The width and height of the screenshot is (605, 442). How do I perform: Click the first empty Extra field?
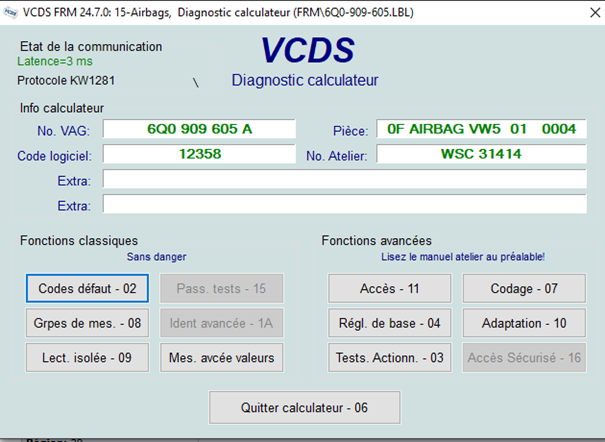[x=345, y=179]
